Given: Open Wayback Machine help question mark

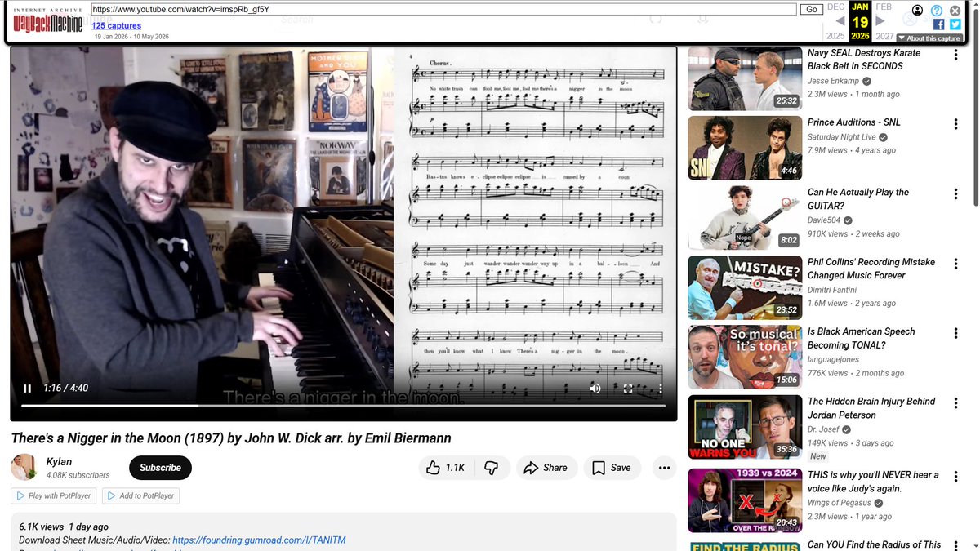Looking at the screenshot, I should (937, 11).
